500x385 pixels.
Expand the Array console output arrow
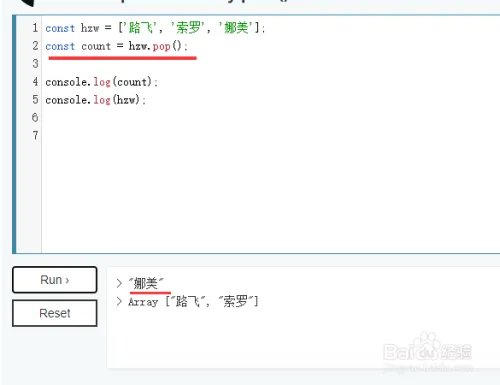[119, 301]
